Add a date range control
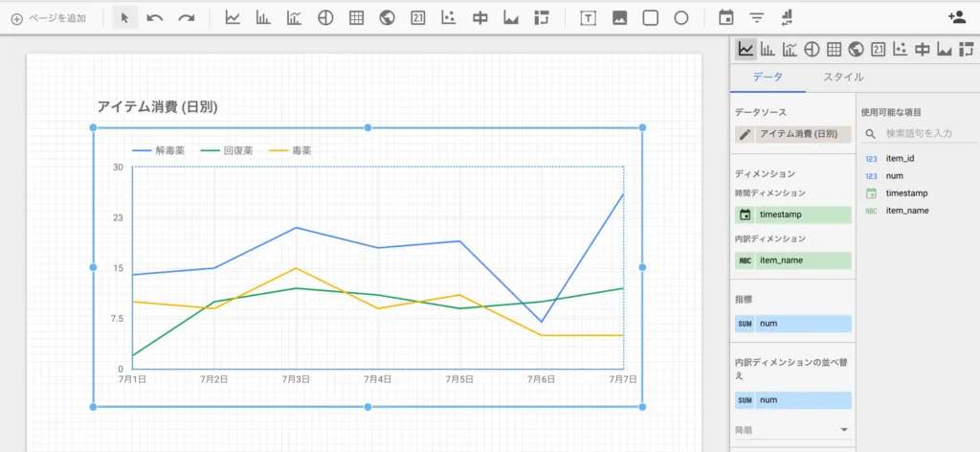Screen dimensions: 980x452 tap(725, 18)
